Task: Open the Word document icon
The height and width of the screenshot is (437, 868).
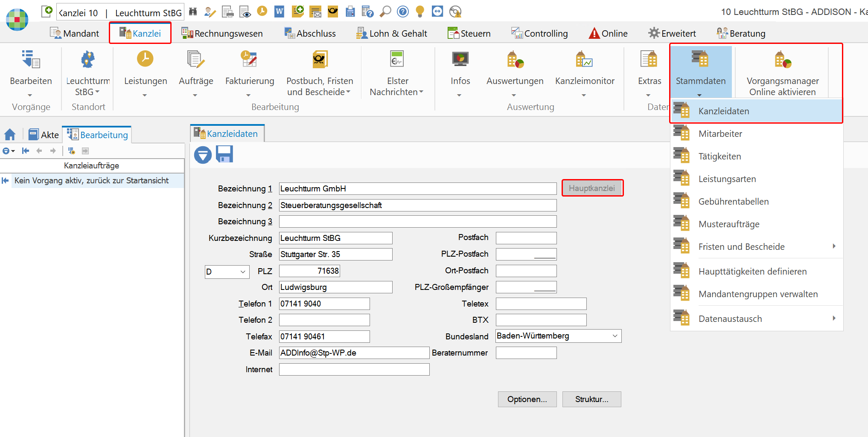Action: click(x=280, y=12)
